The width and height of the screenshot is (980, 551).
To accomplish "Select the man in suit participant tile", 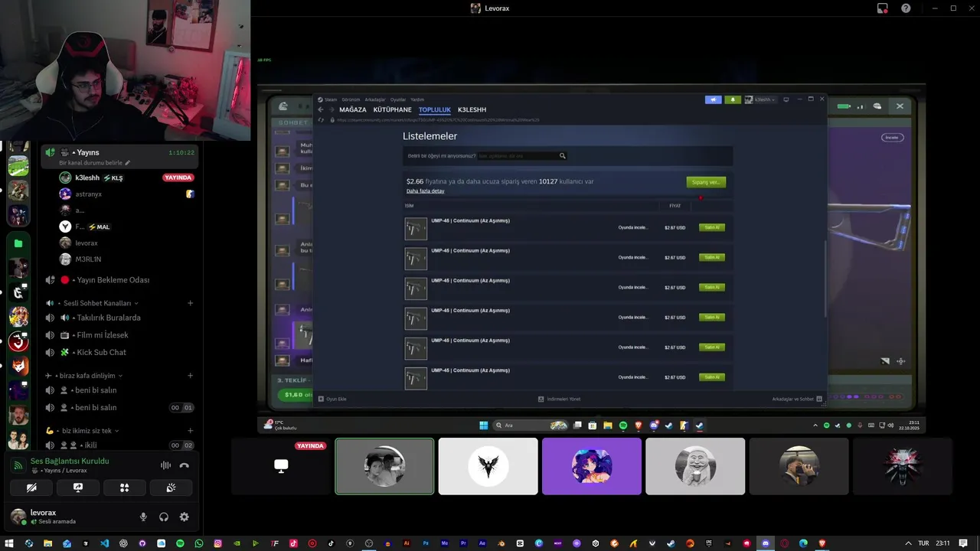I will [799, 466].
